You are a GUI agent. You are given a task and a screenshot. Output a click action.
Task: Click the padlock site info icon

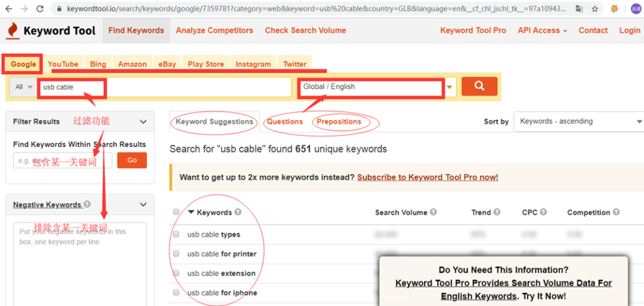pos(59,8)
